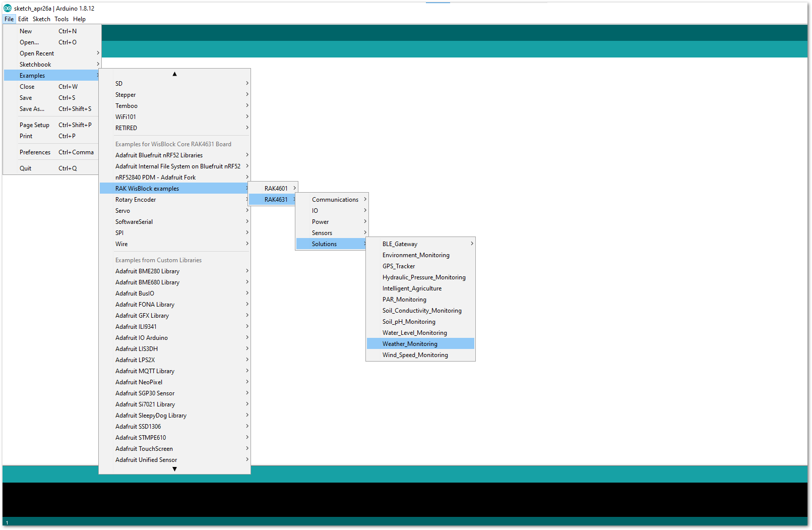Open the Tools menu
812x530 pixels.
point(61,19)
